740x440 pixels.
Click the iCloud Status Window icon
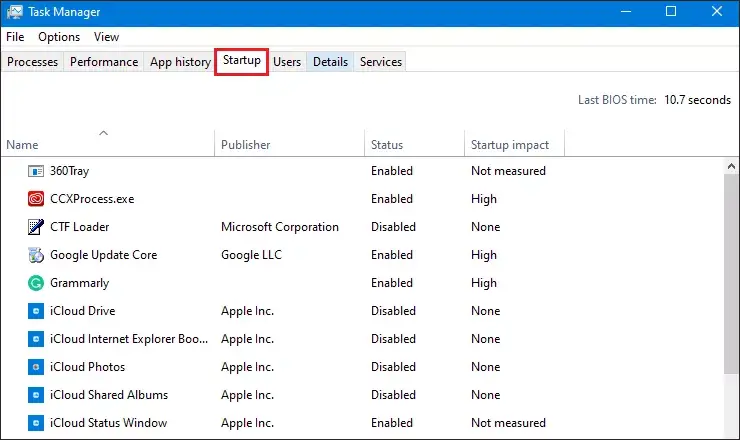36,423
